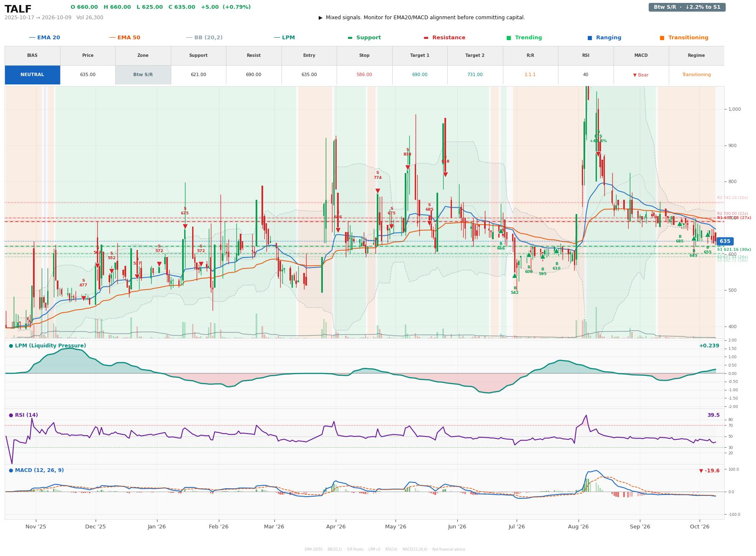Image resolution: width=756 pixels, height=556 pixels.
Task: Click the blue 635 current price tag
Action: point(725,241)
